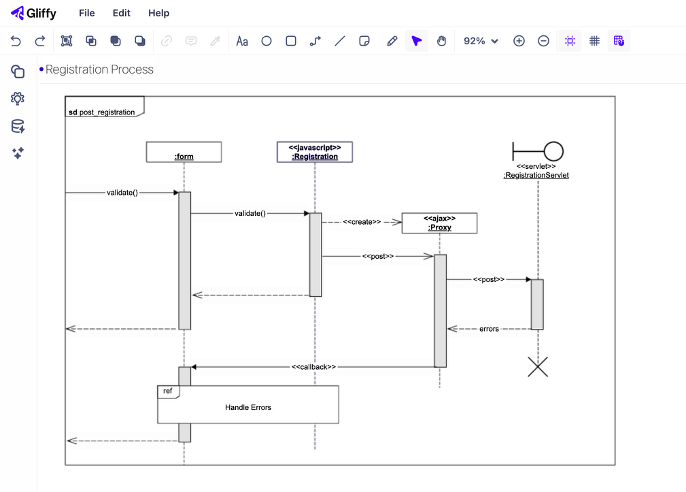Select the Text tool (Aa)
This screenshot has width=686, height=492.
click(x=242, y=41)
